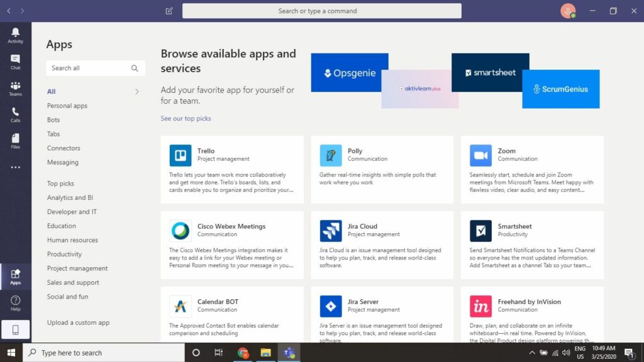Open the Opsgenie banner tile
This screenshot has width=644, height=362.
click(350, 73)
